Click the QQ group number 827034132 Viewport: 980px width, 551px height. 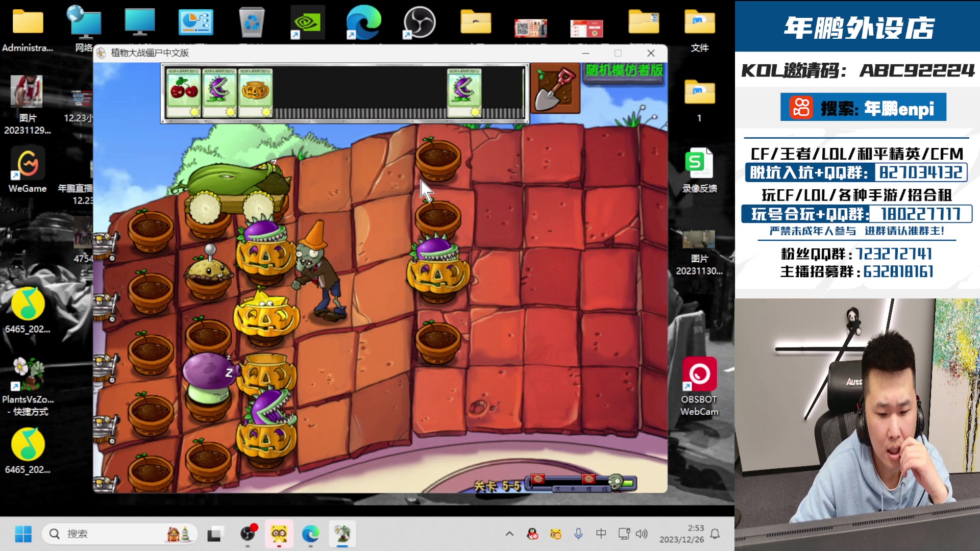(921, 172)
